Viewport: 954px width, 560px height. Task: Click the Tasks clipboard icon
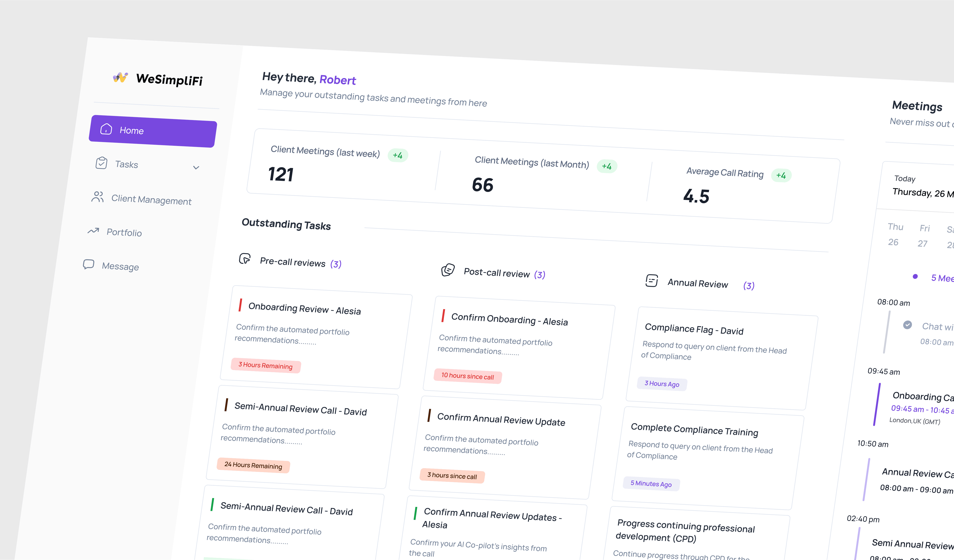[101, 163]
